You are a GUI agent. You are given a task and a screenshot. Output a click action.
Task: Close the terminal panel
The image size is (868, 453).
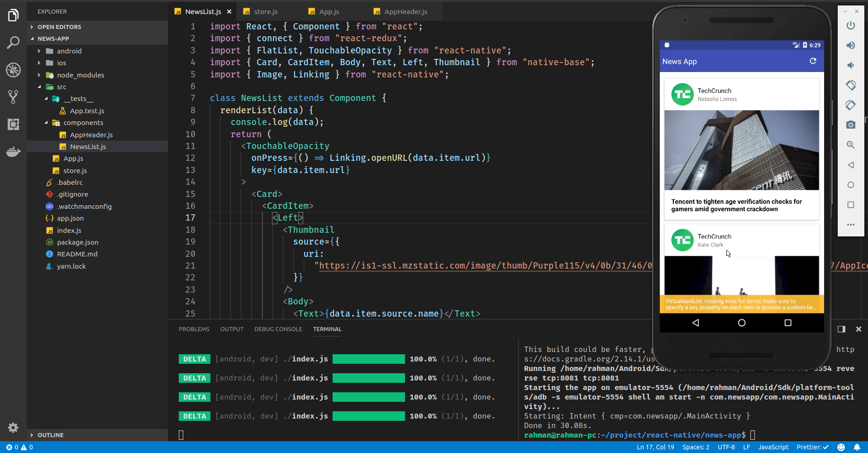[x=858, y=329]
